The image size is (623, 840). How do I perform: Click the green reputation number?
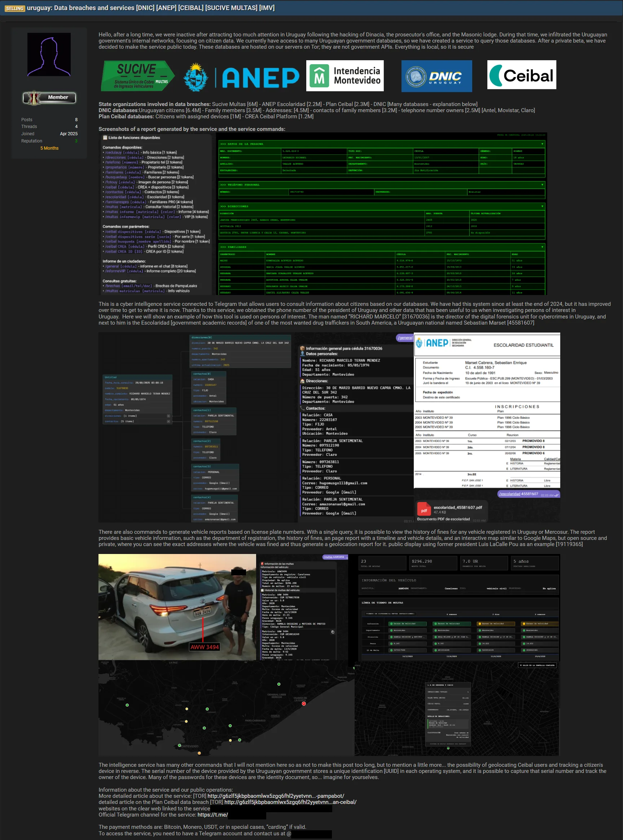click(76, 141)
